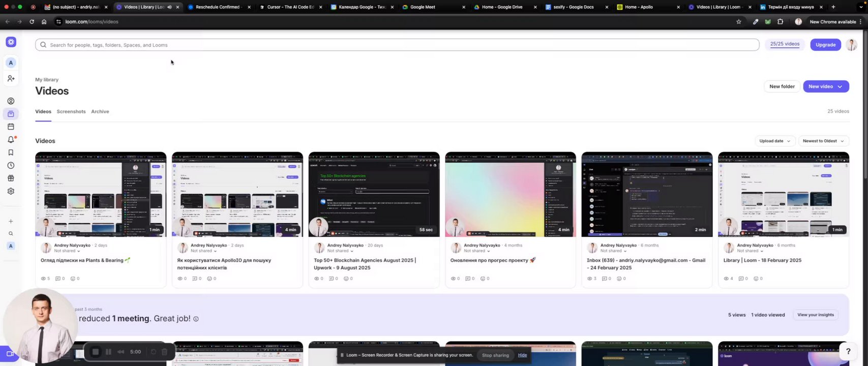This screenshot has width=868, height=366.
Task: Expand the New video chevron arrow
Action: pos(840,86)
